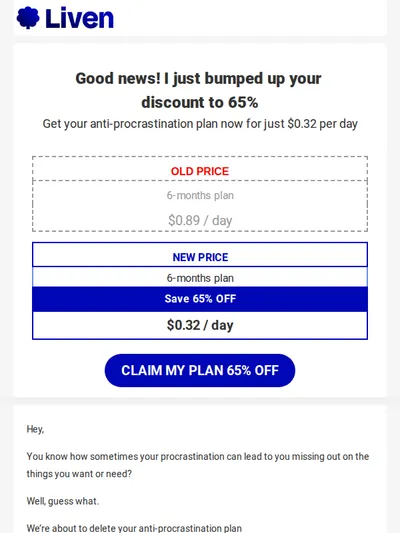The width and height of the screenshot is (400, 533).
Task: Select the 6-months plan under NEW PRICE
Action: (200, 278)
